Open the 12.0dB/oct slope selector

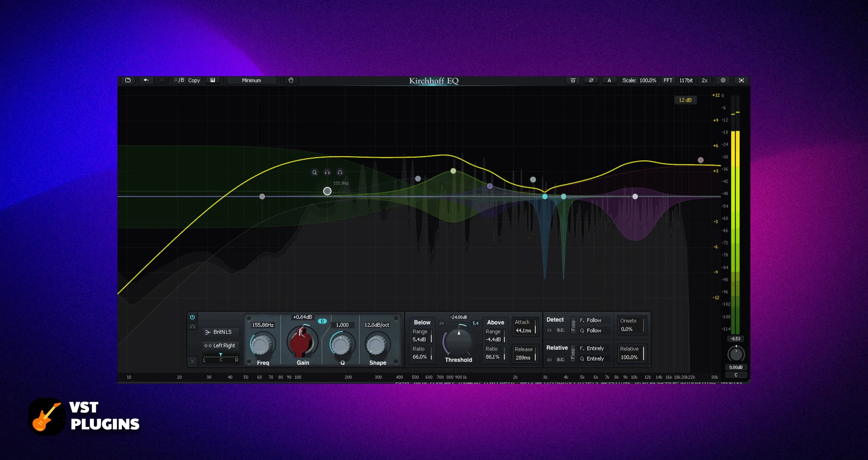click(x=377, y=325)
